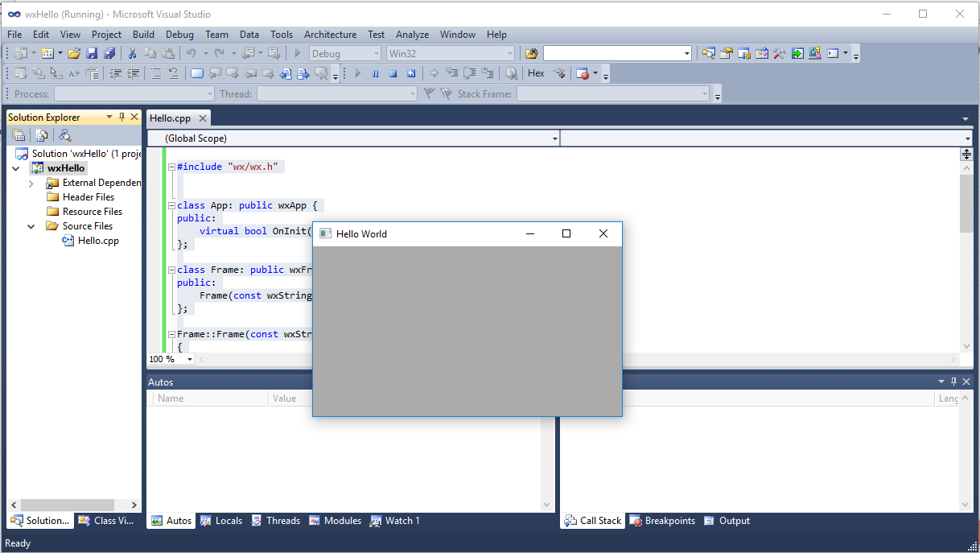This screenshot has height=553, width=980.
Task: Enable word wrap display via 100% zoom selector
Action: (x=170, y=359)
